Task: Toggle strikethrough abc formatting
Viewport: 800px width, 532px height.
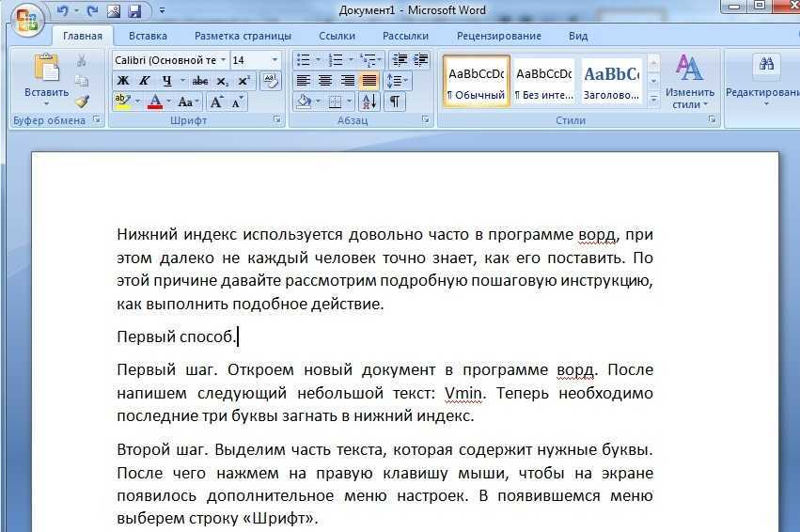Action: 200,81
